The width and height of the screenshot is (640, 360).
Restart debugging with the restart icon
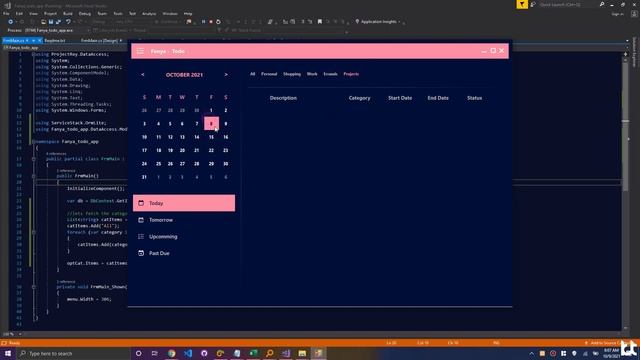click(x=218, y=22)
